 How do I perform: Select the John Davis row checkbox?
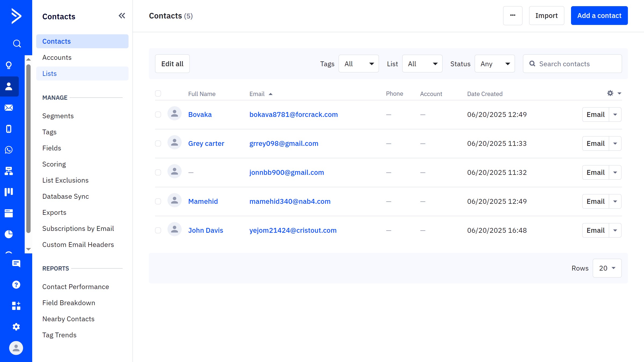[158, 230]
